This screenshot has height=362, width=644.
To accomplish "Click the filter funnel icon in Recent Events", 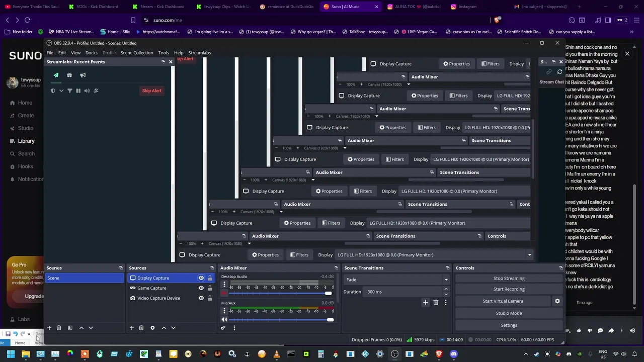I will click(x=70, y=91).
